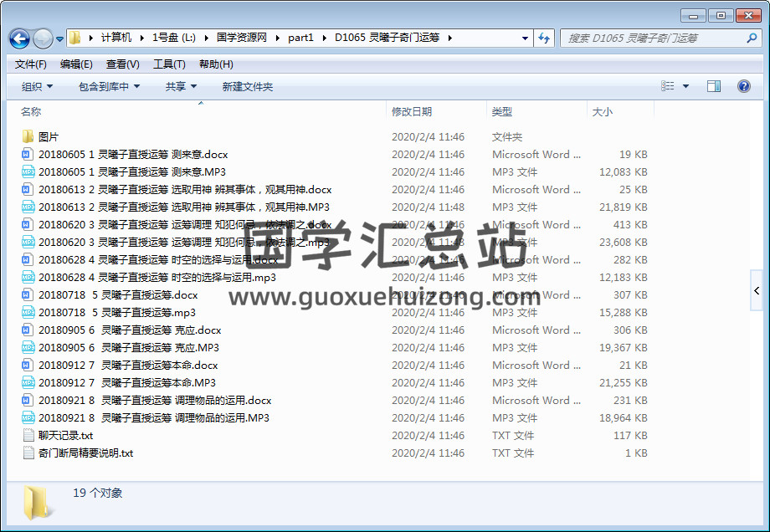Click the change view icon in toolbar
Screen dimensions: 770x532
(x=668, y=86)
